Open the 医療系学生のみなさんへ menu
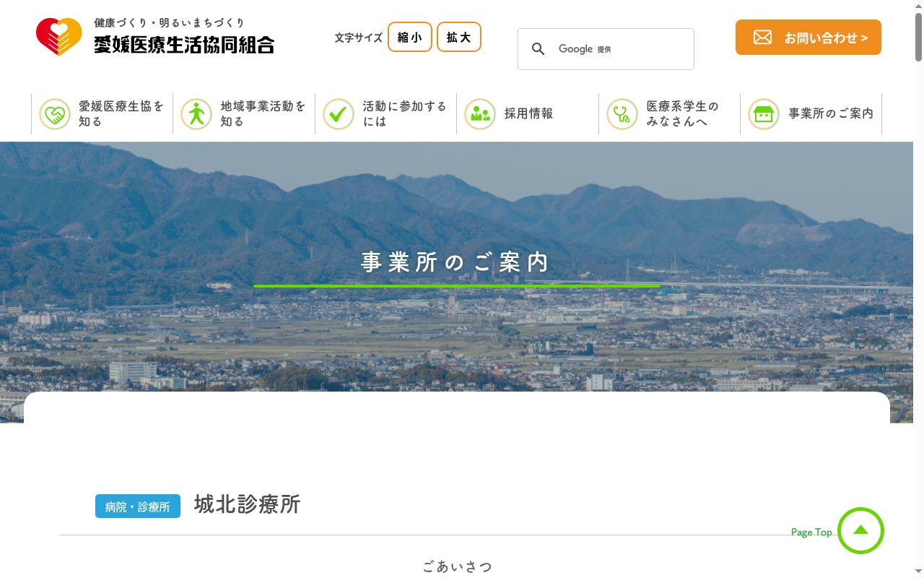This screenshot has width=924, height=578. click(669, 114)
